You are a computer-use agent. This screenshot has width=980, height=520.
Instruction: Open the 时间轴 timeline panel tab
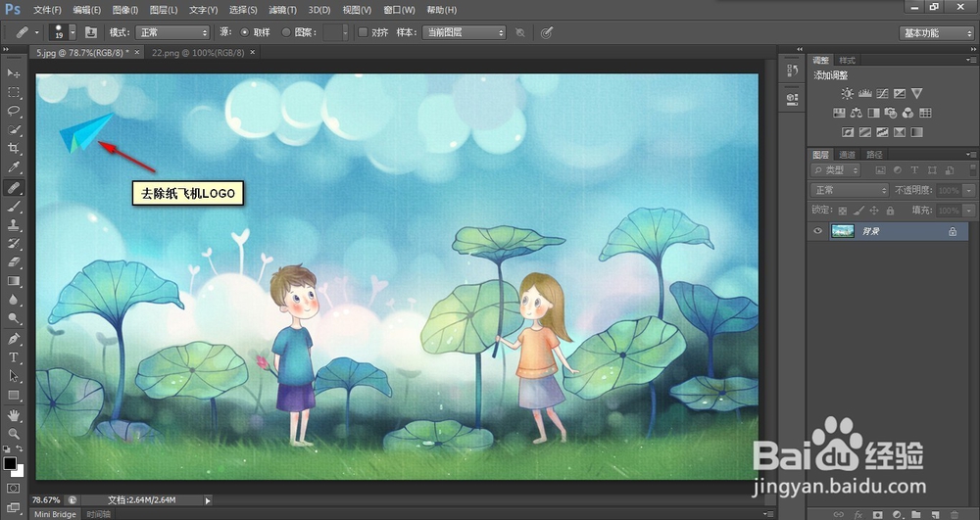(97, 514)
